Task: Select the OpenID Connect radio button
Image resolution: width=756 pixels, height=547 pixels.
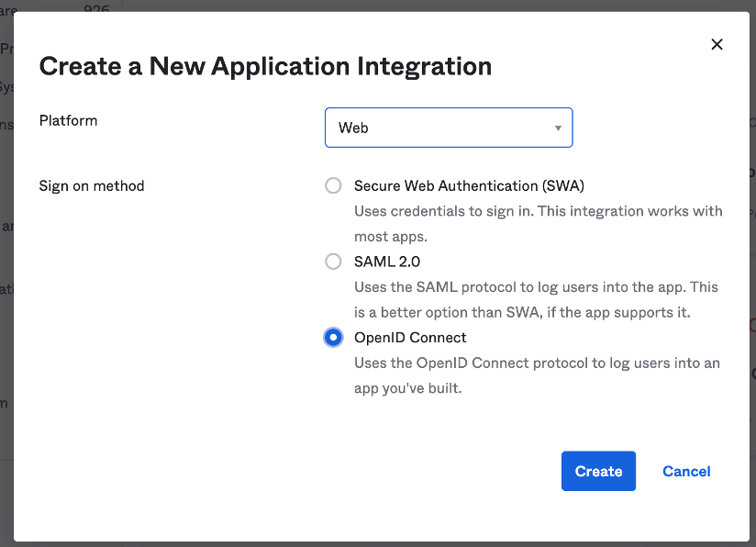Action: (x=333, y=338)
